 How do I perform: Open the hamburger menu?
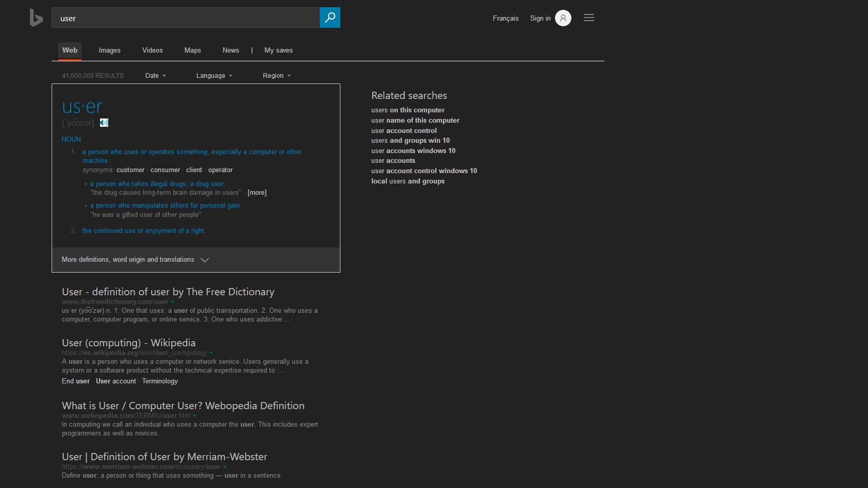coord(588,17)
